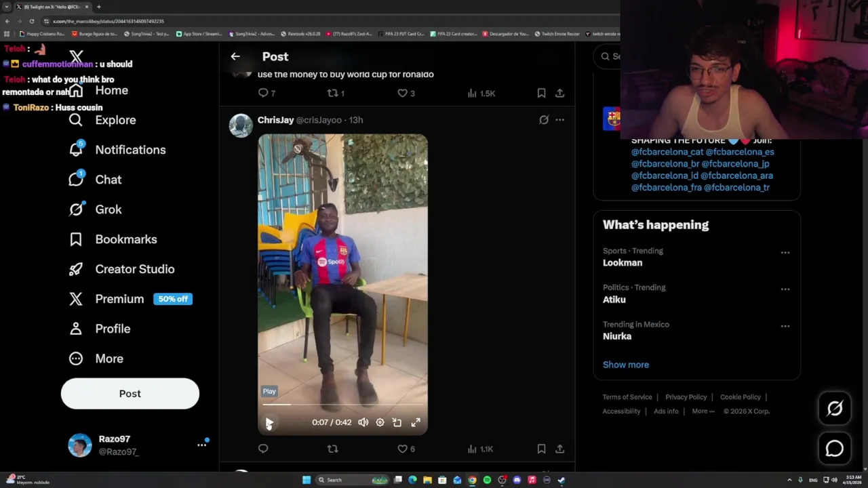
Task: Share the upper post
Action: pyautogui.click(x=559, y=93)
